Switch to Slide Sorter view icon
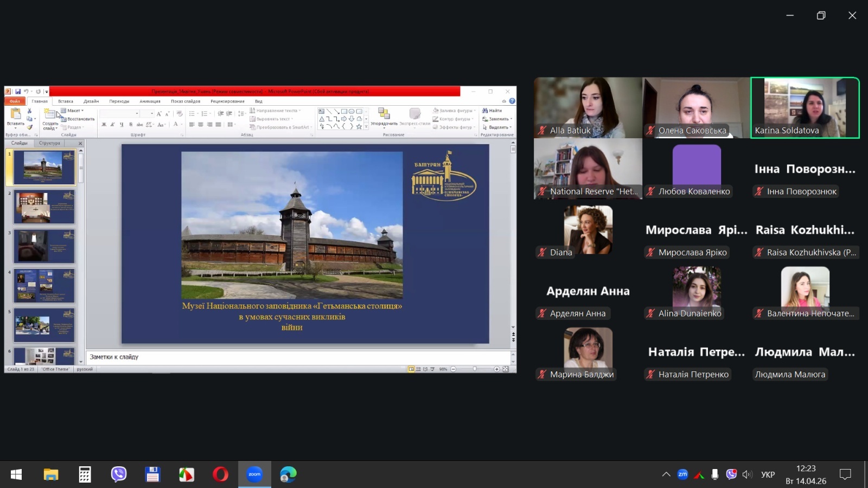Image resolution: width=868 pixels, height=488 pixels. pyautogui.click(x=418, y=369)
